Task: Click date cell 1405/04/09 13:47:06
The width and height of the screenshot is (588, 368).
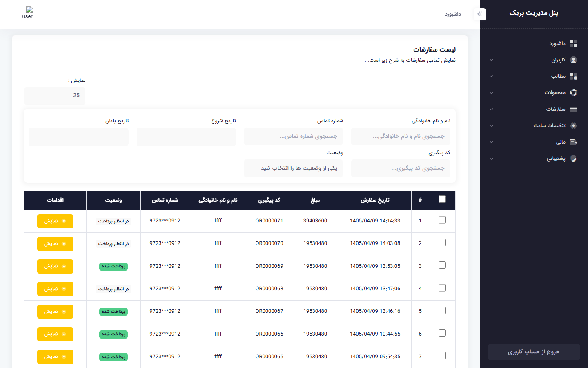Action: [375, 289]
